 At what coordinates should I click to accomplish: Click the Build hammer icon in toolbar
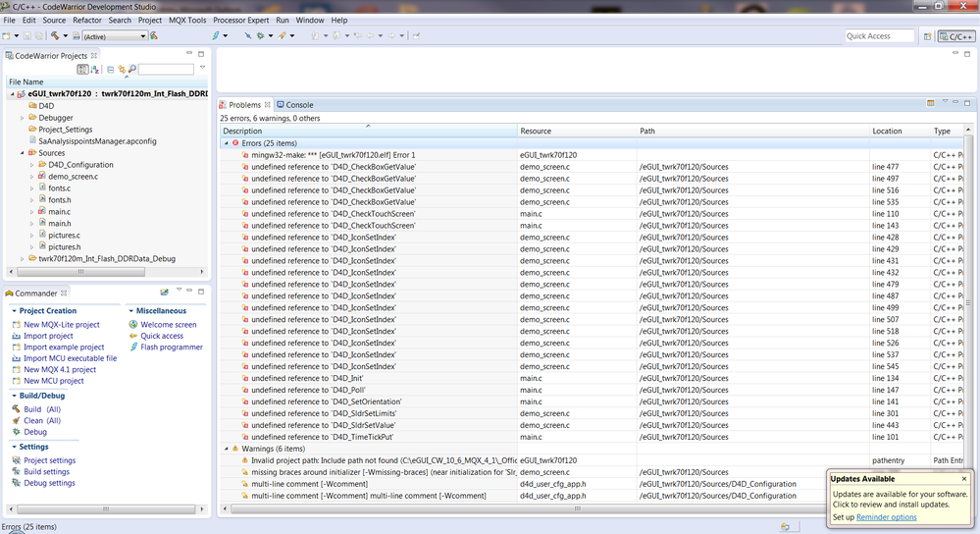pos(55,35)
